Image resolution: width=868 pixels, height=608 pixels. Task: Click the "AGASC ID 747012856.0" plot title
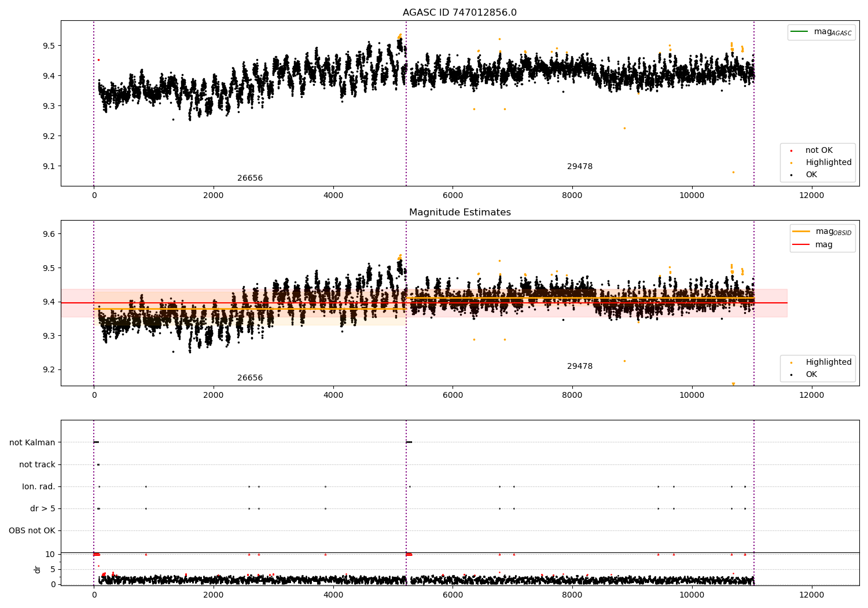coord(460,13)
